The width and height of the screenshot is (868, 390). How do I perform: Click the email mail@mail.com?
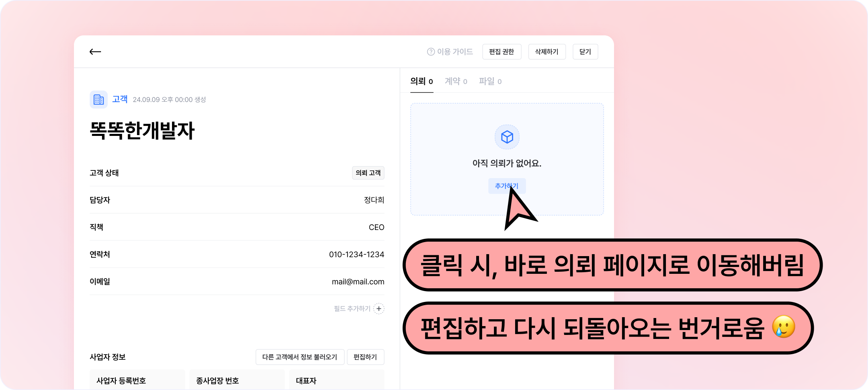(x=358, y=282)
